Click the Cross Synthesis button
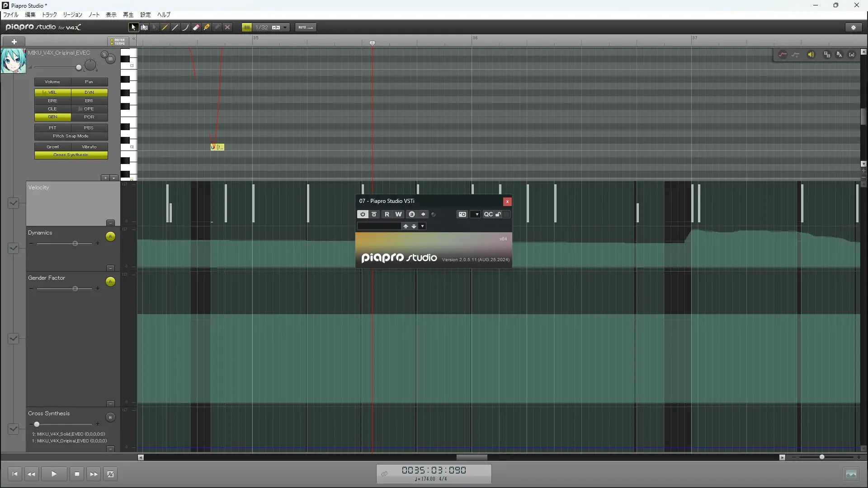Screen dimensions: 868x488 click(71, 155)
